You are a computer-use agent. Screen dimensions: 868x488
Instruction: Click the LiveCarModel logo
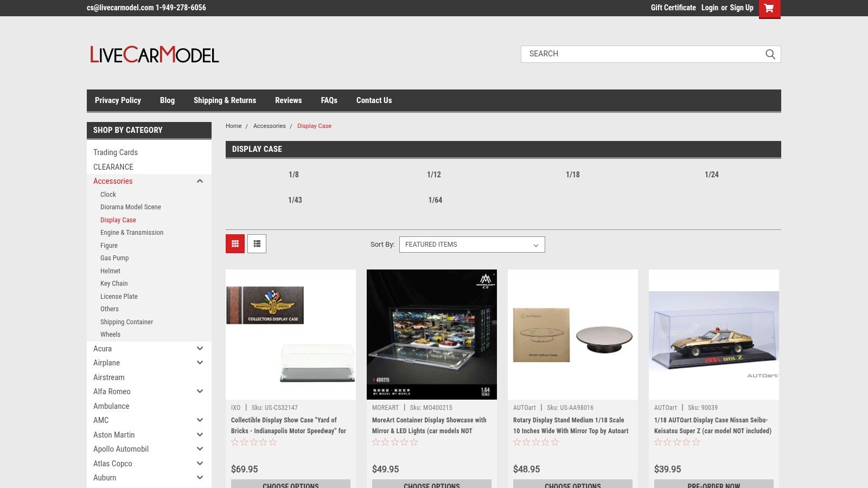click(x=155, y=55)
